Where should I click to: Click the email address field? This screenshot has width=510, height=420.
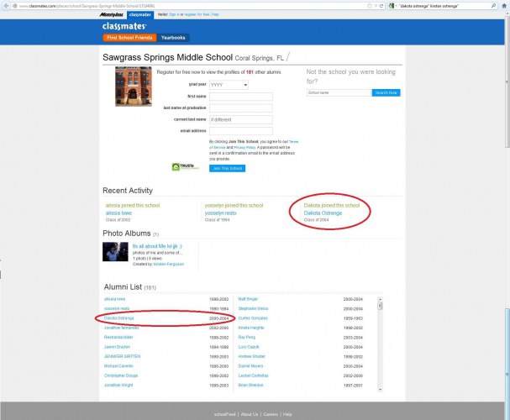(x=240, y=131)
